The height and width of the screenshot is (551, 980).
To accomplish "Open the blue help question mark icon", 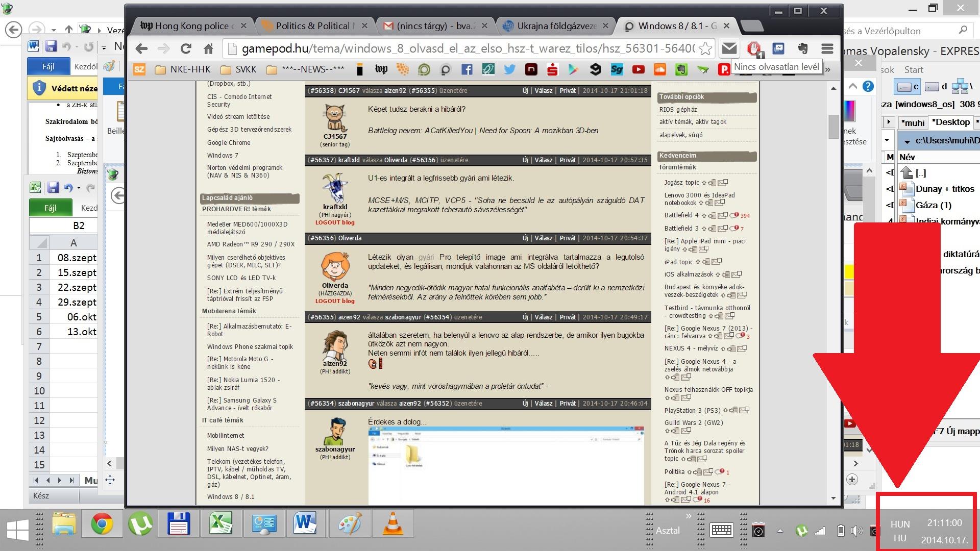I will [868, 86].
